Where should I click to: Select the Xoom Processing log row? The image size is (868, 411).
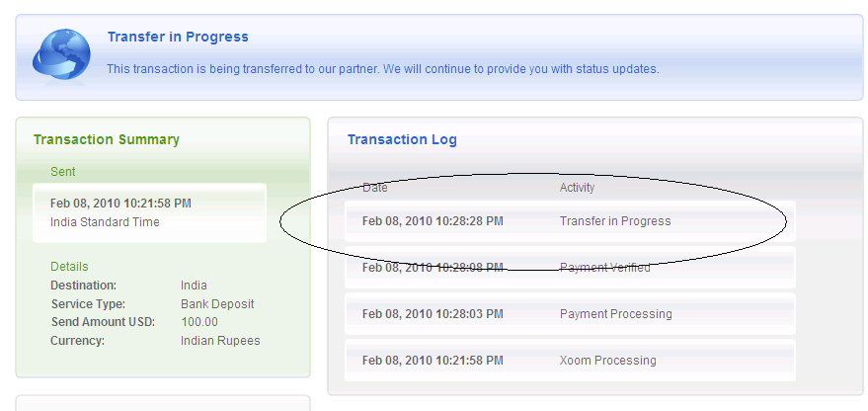[570, 361]
